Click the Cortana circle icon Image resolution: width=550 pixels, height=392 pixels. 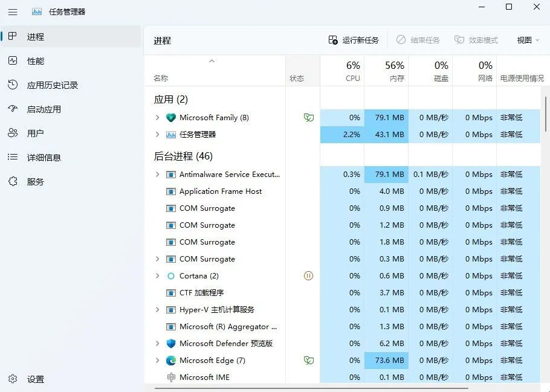point(171,276)
